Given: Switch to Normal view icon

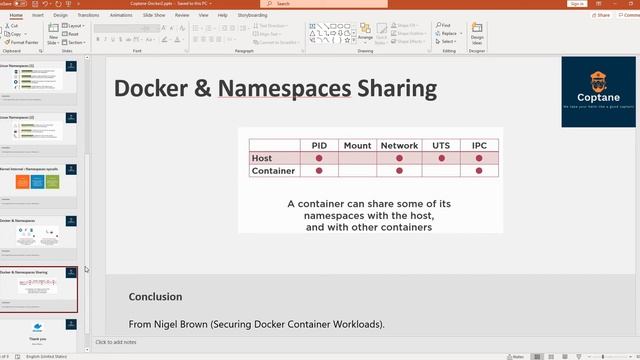Looking at the screenshot, I should click(537, 357).
